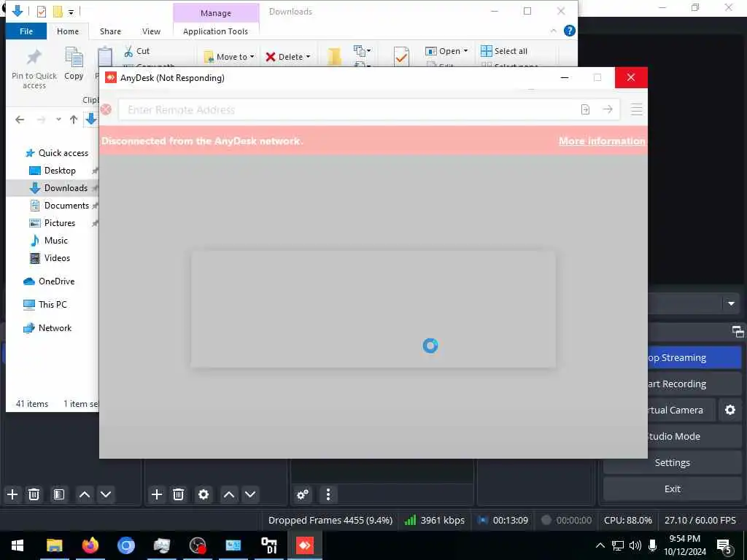Click Select all in Explorer ribbon

[504, 51]
